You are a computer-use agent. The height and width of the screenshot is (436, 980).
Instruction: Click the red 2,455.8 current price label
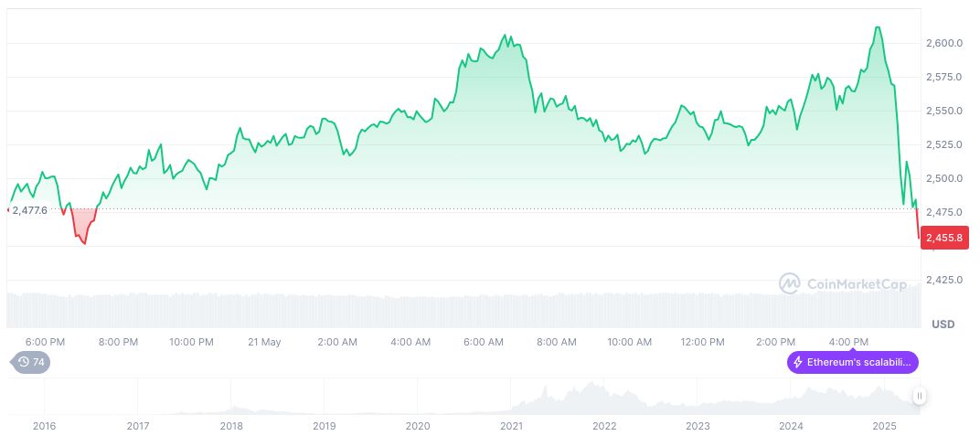click(x=943, y=238)
